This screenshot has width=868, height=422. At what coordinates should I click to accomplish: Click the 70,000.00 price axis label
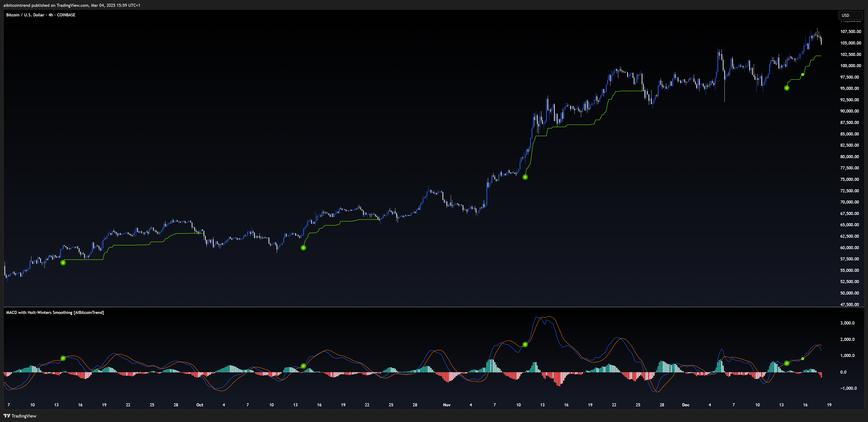coord(850,202)
